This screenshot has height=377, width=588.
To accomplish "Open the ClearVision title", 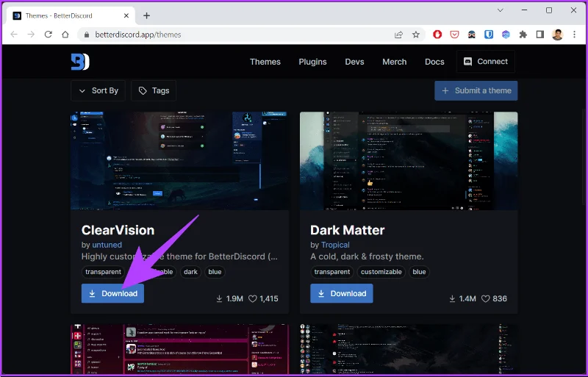I will [118, 230].
